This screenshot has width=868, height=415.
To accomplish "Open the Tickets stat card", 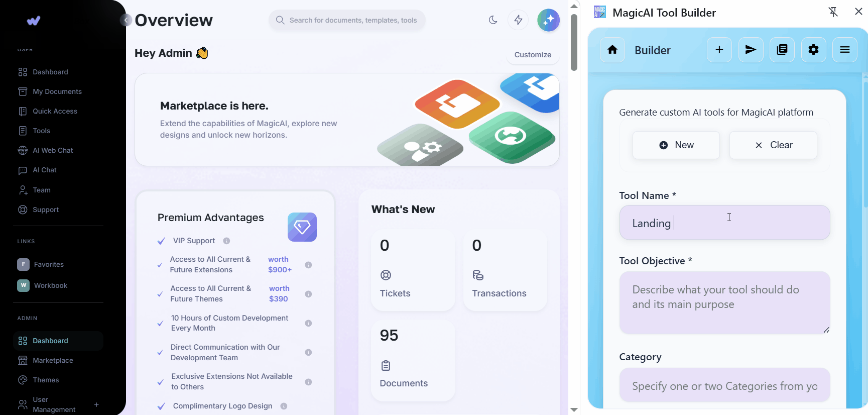I will coord(413,270).
